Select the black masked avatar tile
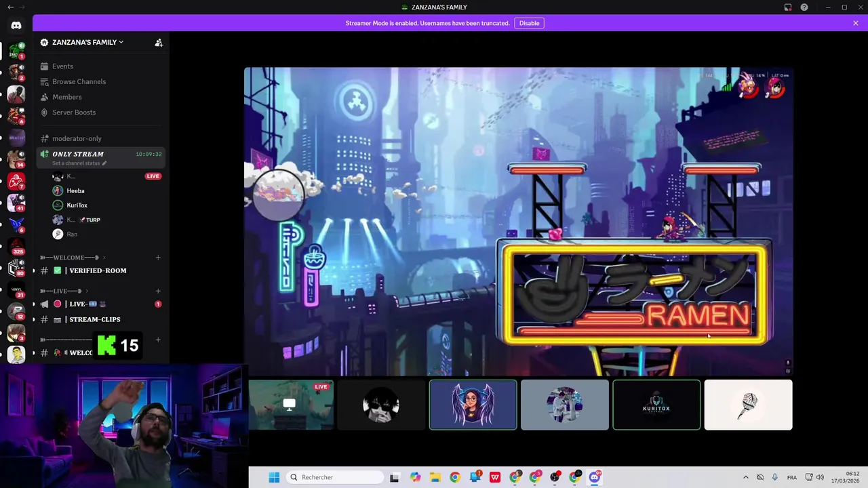The image size is (868, 488). coord(381,405)
